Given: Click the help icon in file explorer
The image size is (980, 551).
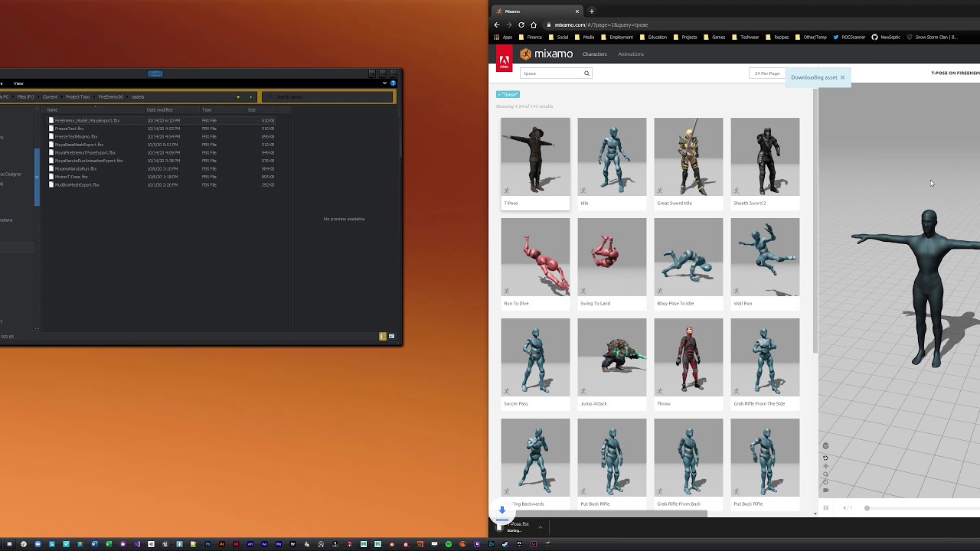Looking at the screenshot, I should point(393,83).
